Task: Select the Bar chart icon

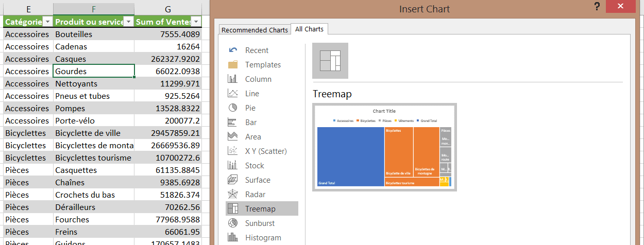Action: [x=233, y=122]
